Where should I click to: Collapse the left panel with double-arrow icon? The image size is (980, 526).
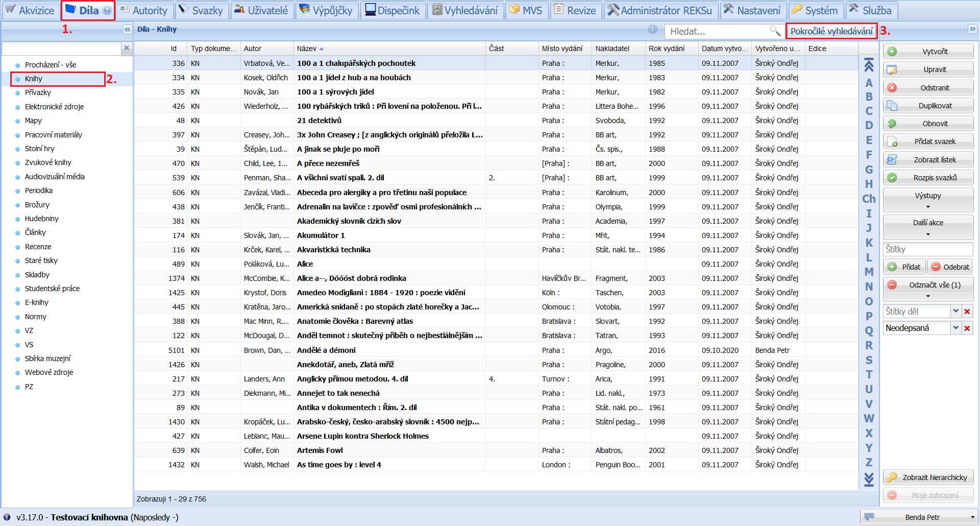click(127, 30)
